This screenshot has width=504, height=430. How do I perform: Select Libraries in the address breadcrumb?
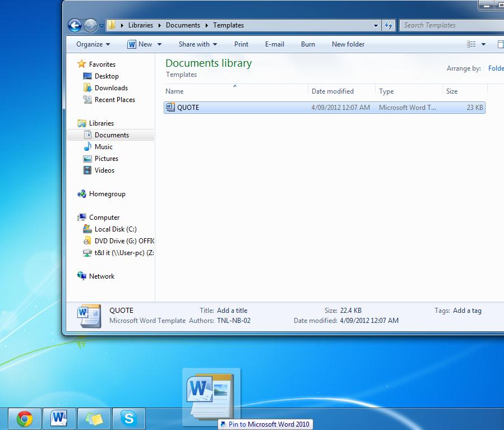pos(141,25)
